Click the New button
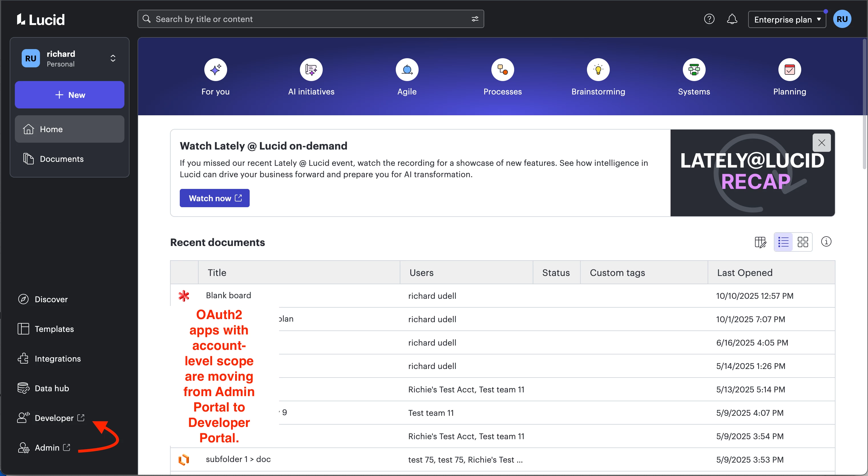The height and width of the screenshot is (476, 868). tap(69, 95)
